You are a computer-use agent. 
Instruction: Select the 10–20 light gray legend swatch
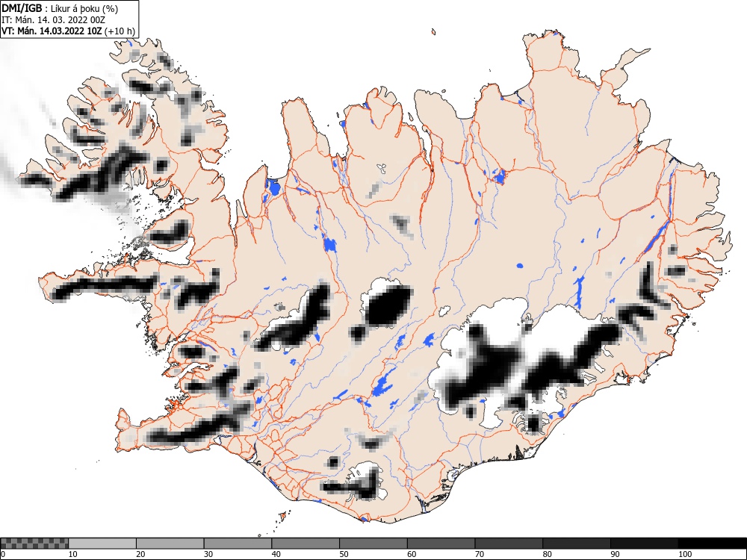click(102, 544)
